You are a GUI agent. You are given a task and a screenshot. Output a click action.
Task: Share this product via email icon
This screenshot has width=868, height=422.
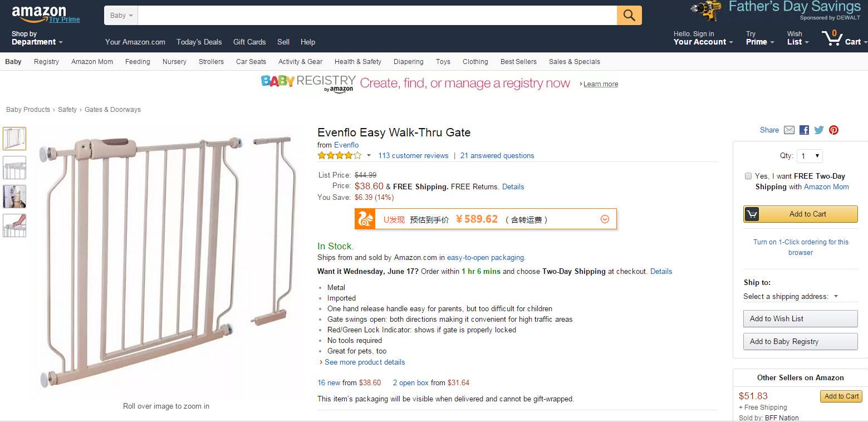(789, 130)
